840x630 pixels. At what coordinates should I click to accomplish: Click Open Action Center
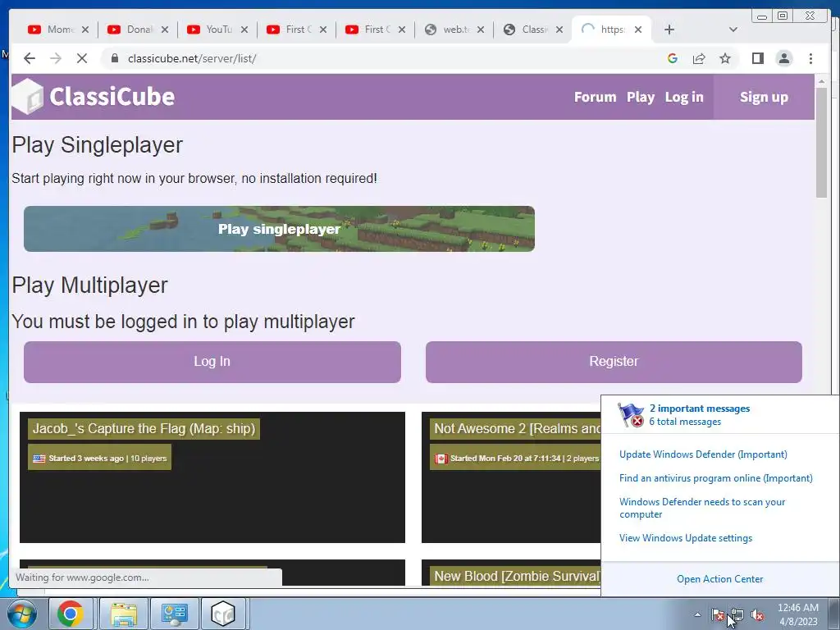pyautogui.click(x=719, y=579)
